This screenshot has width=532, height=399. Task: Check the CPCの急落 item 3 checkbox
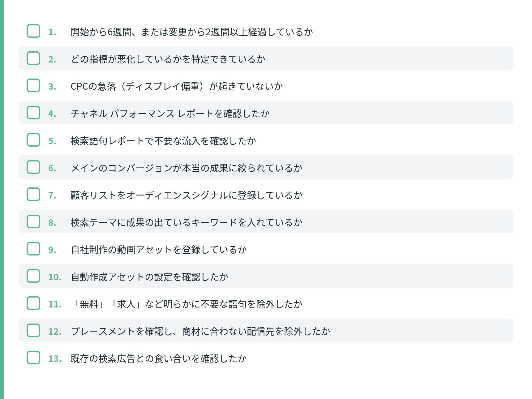point(33,85)
